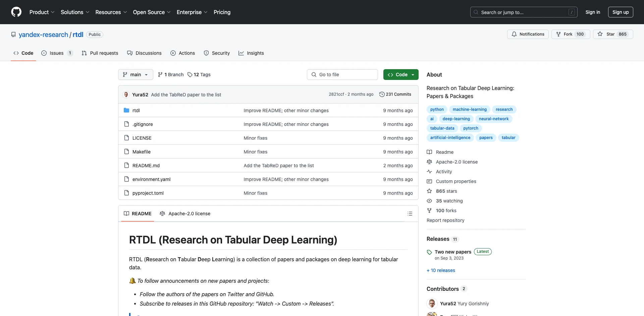
Task: Click the README.md file icon
Action: [126, 165]
